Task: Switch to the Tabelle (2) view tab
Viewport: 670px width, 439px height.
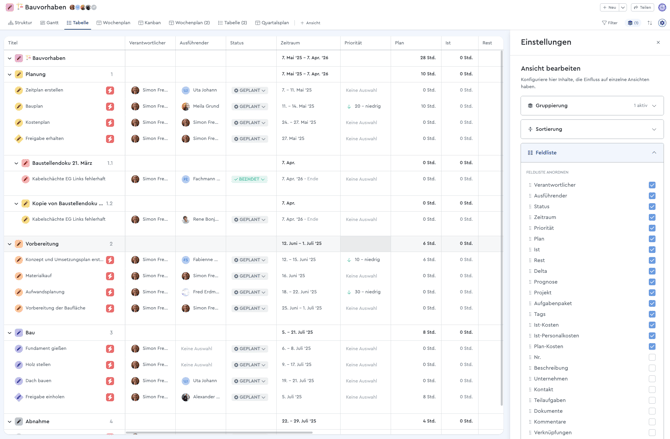Action: tap(232, 23)
